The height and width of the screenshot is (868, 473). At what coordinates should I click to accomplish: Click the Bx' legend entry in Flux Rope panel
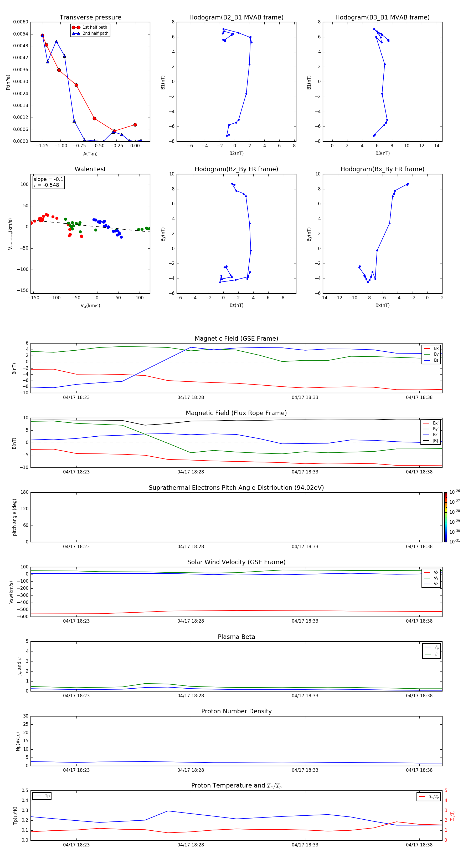(431, 423)
